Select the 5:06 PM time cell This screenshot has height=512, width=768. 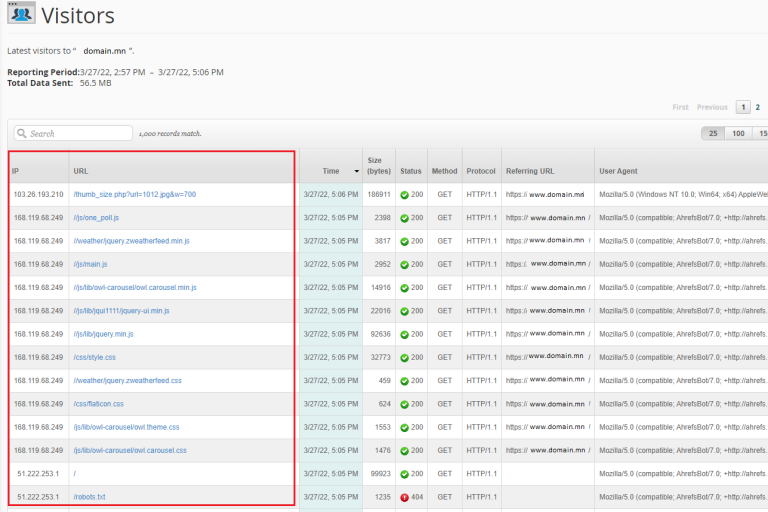(331, 195)
